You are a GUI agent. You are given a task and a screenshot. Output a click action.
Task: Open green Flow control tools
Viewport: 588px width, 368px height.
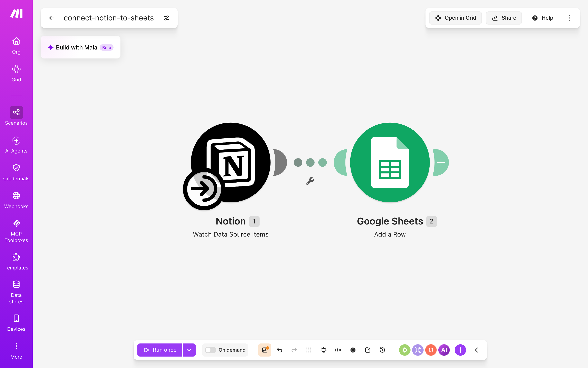tap(404, 350)
